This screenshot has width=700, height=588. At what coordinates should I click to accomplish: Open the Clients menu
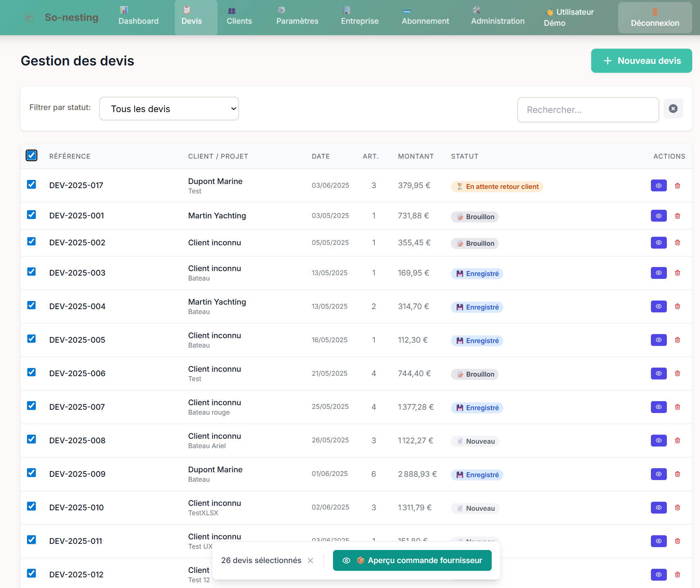[239, 17]
